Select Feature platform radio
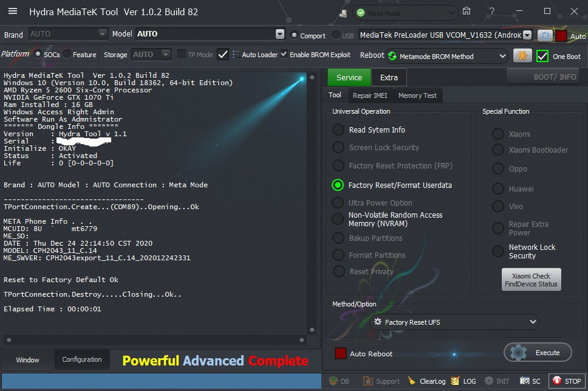This screenshot has height=391, width=588. tap(67, 54)
